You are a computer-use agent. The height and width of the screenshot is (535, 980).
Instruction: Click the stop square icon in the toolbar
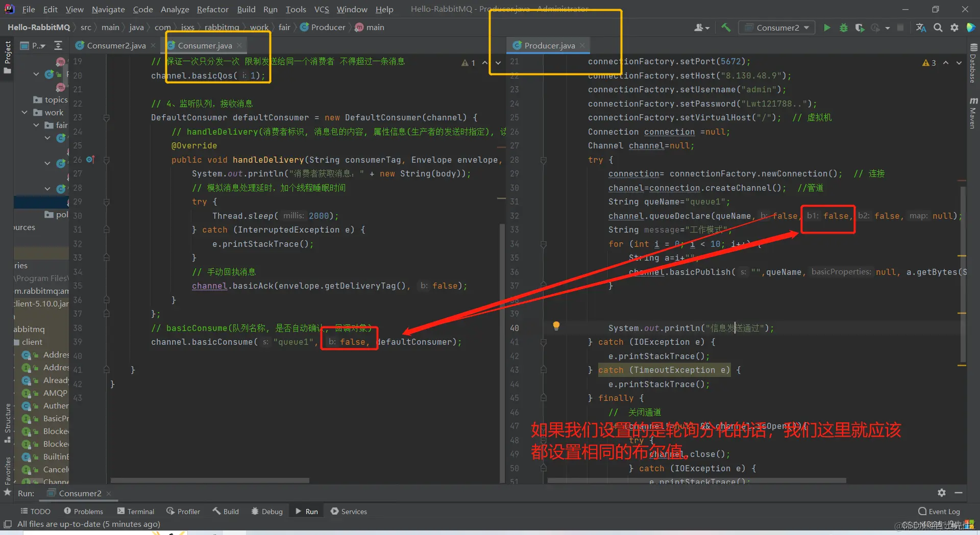[900, 28]
